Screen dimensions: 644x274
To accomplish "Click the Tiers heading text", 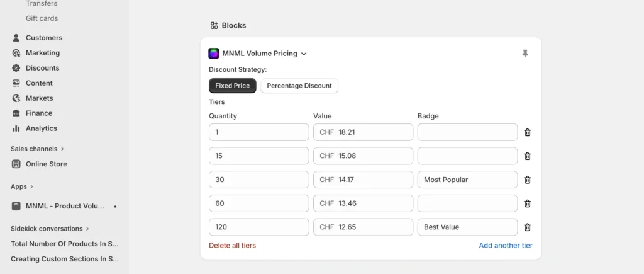I will pos(217,102).
